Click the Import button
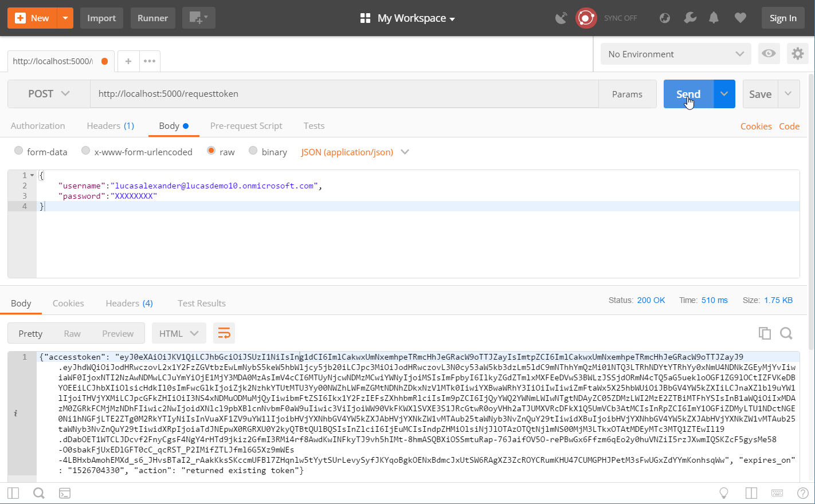 [101, 18]
